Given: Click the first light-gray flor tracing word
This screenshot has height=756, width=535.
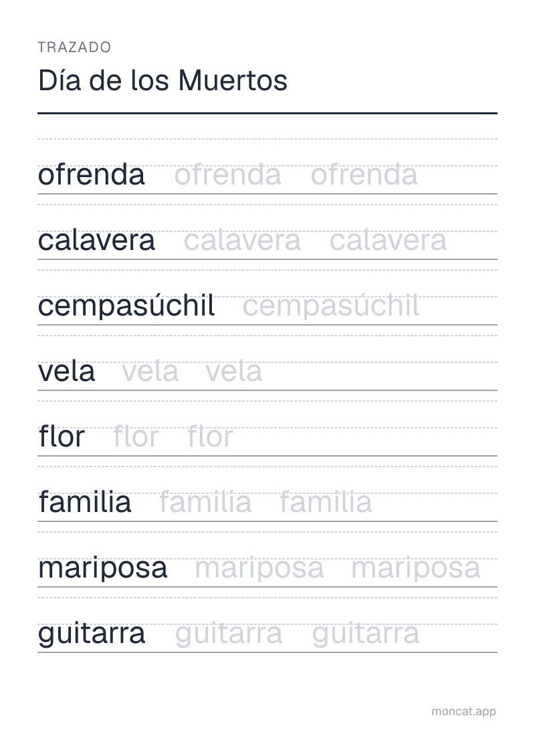Looking at the screenshot, I should [136, 436].
